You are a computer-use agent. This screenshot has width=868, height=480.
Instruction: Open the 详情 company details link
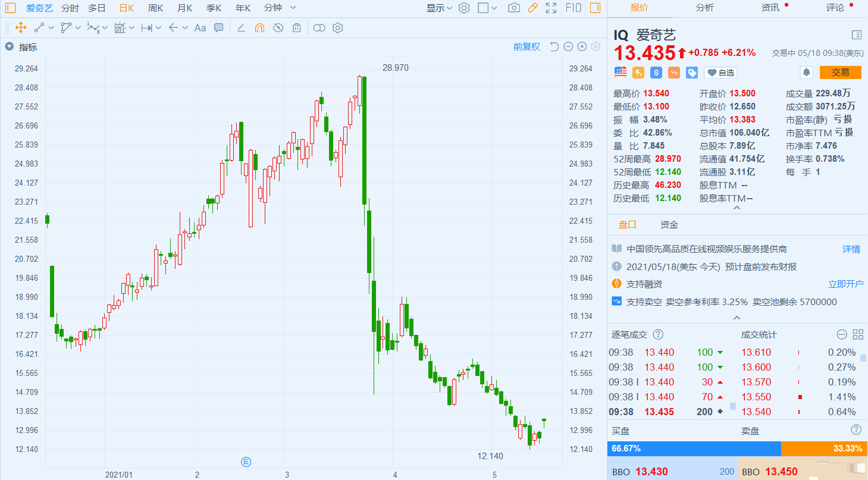coord(851,249)
